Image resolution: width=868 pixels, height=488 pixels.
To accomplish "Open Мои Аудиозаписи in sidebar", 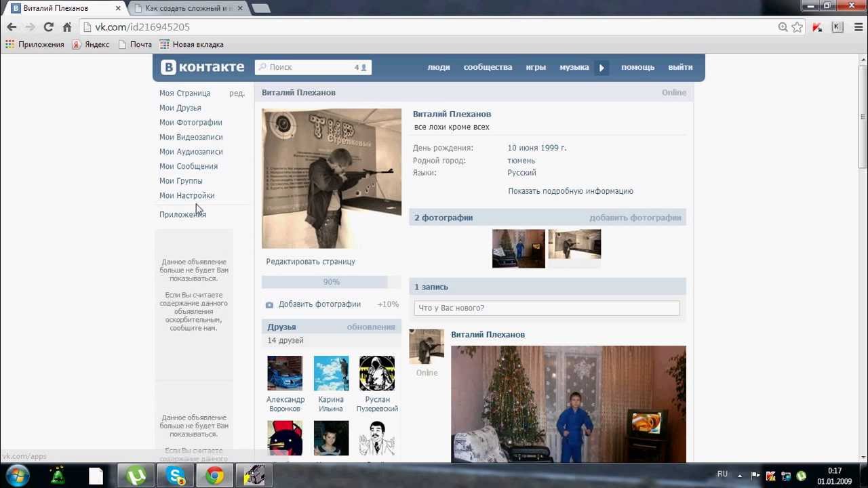I will point(191,152).
